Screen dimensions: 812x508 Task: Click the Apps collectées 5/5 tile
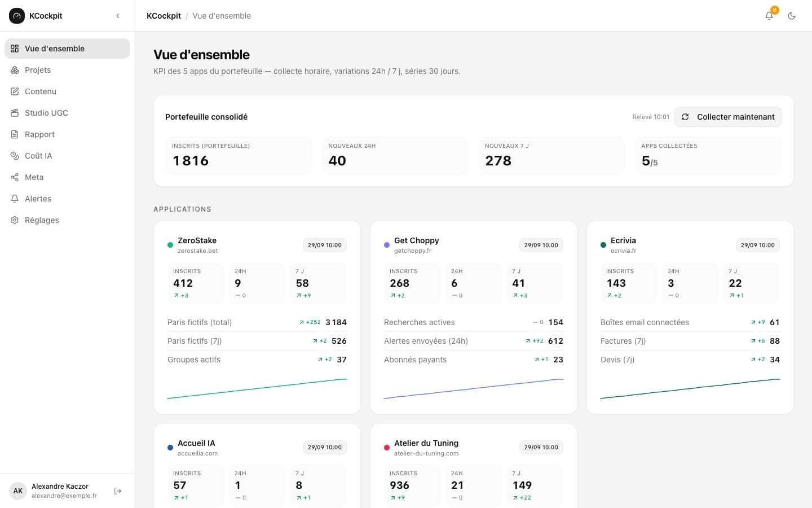coord(708,155)
